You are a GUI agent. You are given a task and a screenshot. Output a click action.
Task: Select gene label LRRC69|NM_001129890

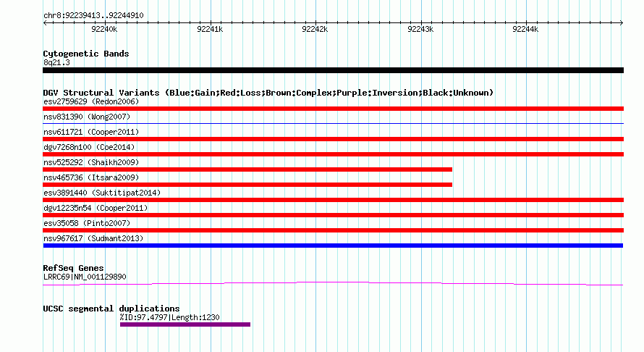[85, 277]
